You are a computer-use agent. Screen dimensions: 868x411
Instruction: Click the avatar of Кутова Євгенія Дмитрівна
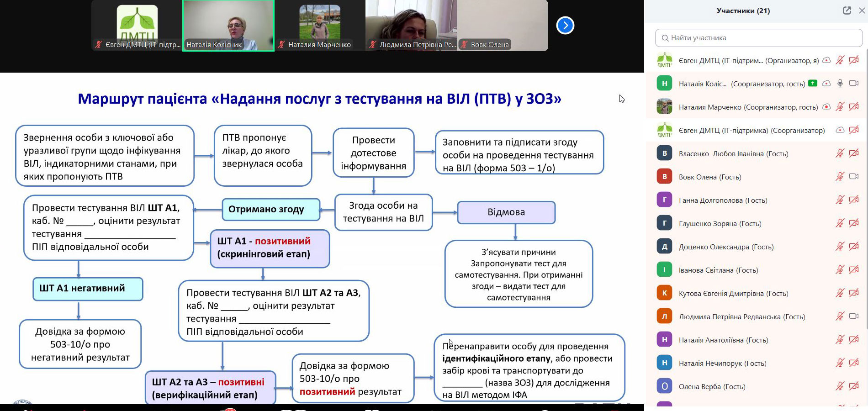664,293
